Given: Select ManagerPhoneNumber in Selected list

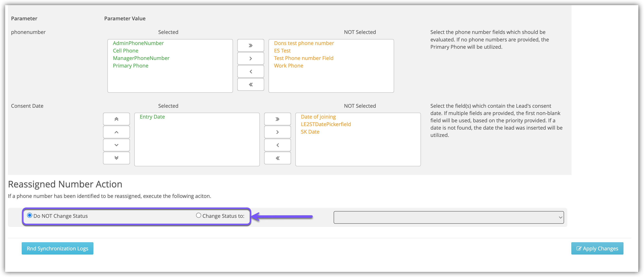Looking at the screenshot, I should (x=141, y=58).
